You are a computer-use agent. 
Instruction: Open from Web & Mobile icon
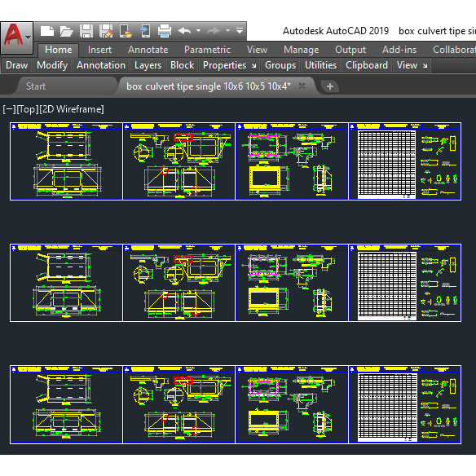click(x=126, y=31)
